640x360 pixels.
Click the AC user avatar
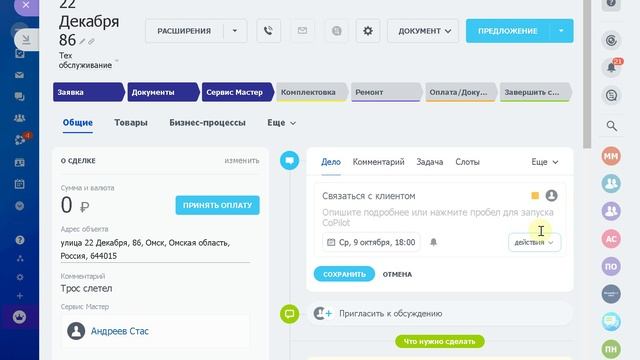[x=611, y=239]
